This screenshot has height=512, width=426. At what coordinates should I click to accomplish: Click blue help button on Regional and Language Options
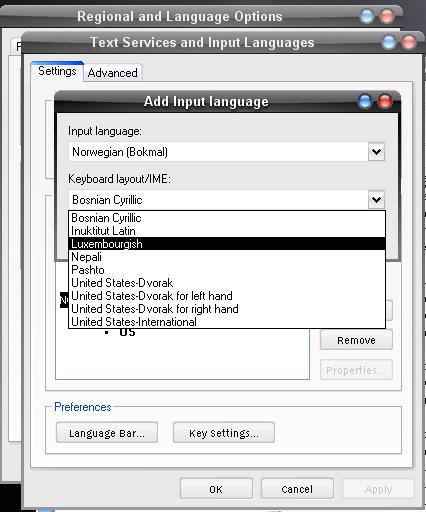(367, 16)
